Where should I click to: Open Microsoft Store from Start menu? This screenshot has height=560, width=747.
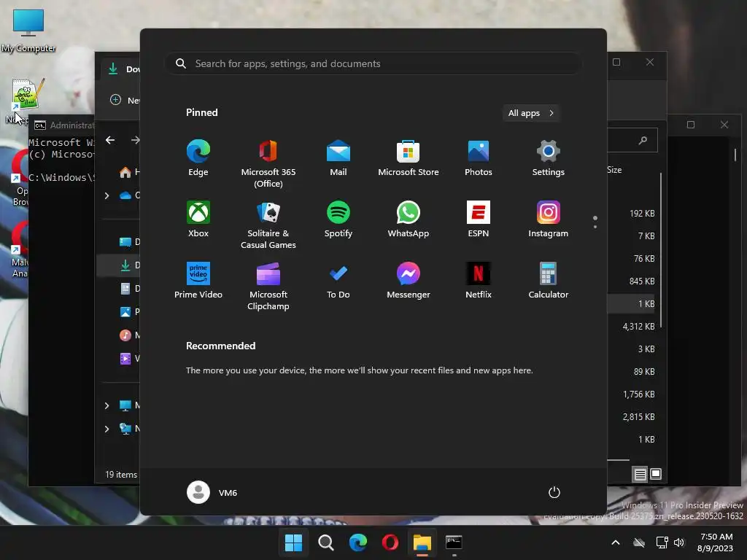point(409,158)
